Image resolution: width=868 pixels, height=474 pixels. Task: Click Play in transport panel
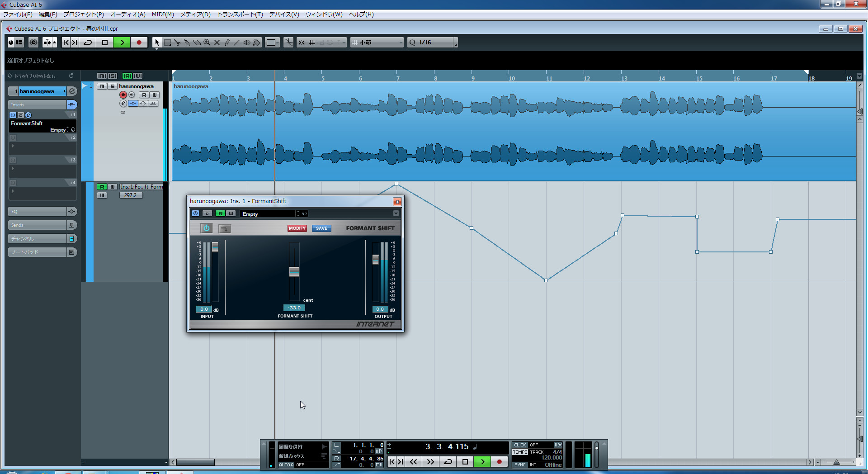point(482,462)
